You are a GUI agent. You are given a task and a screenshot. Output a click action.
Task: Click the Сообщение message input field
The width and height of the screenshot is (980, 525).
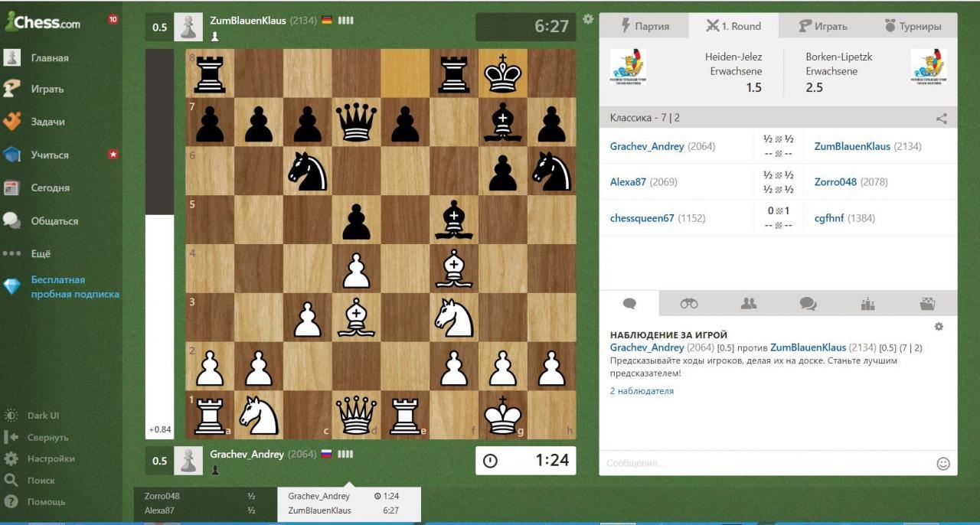(x=767, y=463)
